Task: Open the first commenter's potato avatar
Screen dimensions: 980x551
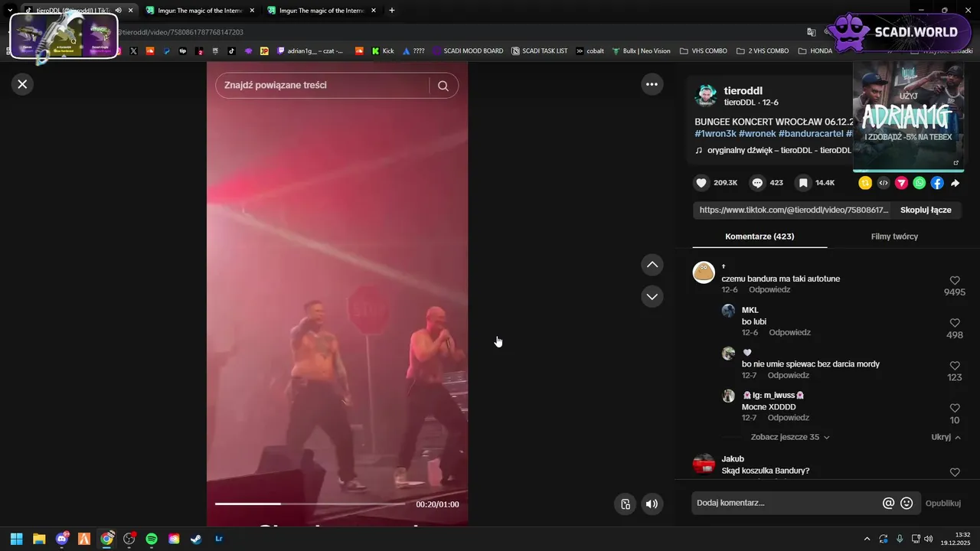Action: 704,272
